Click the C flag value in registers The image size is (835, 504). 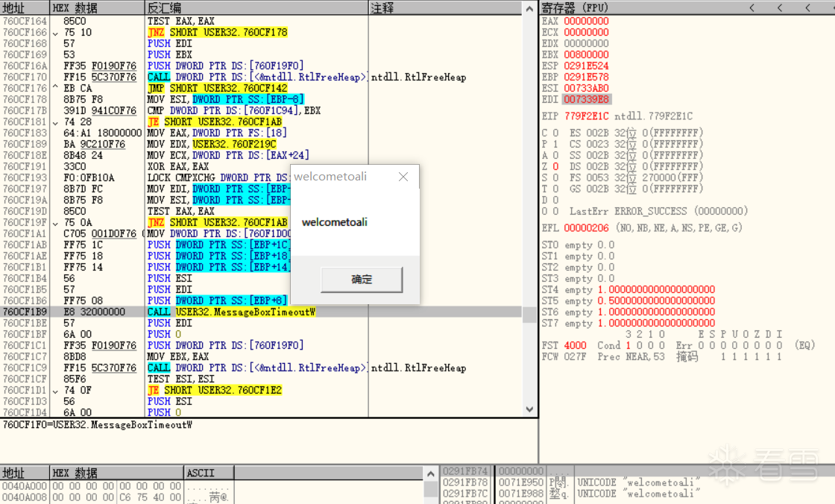point(555,133)
